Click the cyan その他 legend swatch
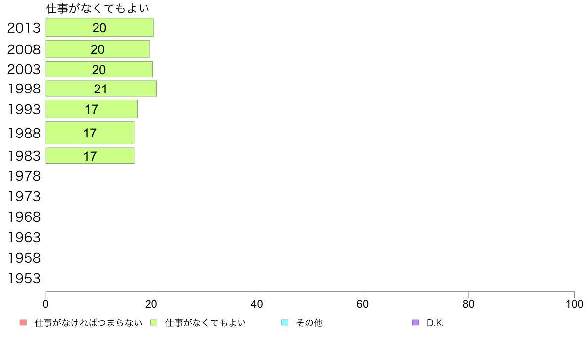The height and width of the screenshot is (364, 588). pos(285,323)
